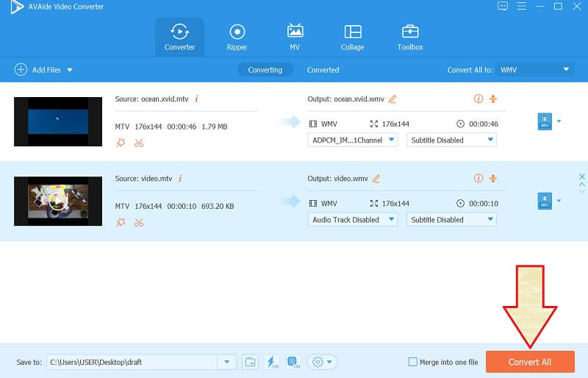Click the output duration 00:00:10 text
Image resolution: width=588 pixels, height=378 pixels.
click(484, 204)
